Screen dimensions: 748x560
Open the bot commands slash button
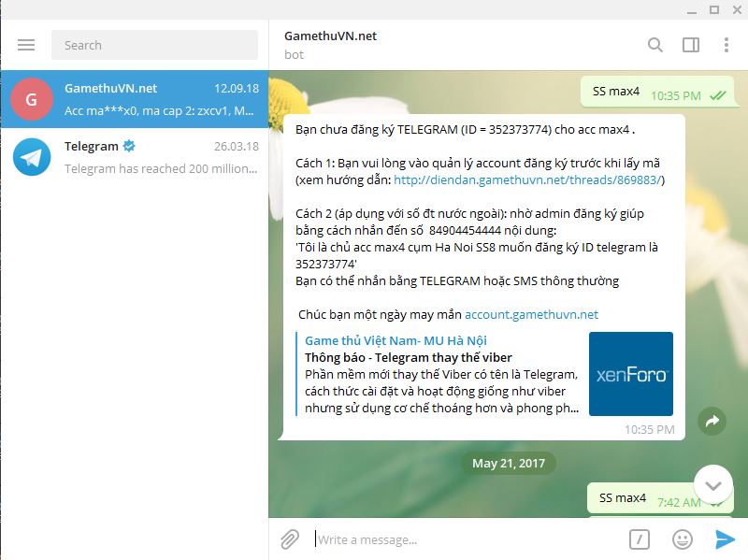[640, 539]
